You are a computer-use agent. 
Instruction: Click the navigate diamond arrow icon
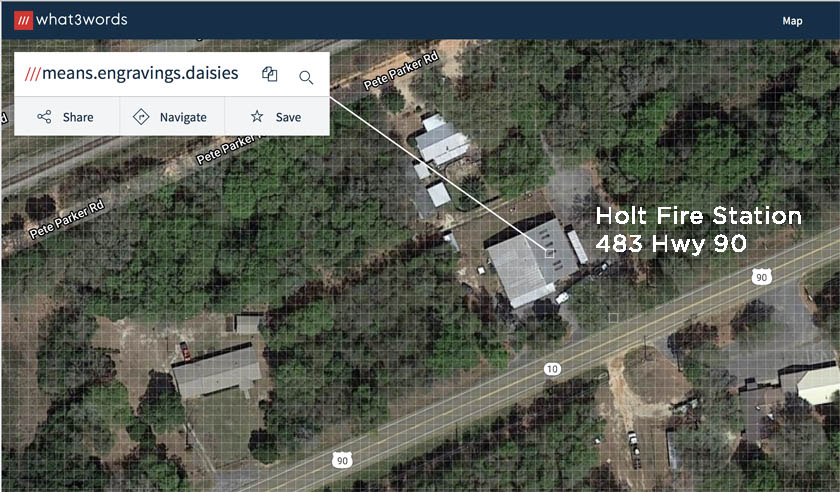point(141,116)
